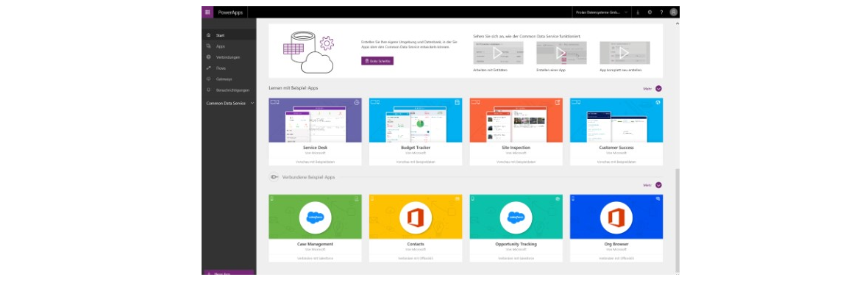The image size is (868, 288).
Task: Open the user account avatar
Action: pos(673,12)
